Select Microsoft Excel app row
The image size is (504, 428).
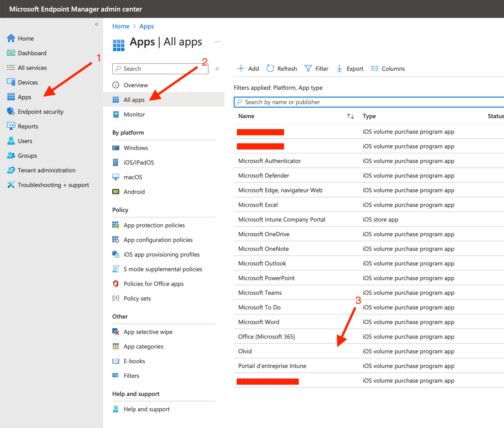click(369, 205)
